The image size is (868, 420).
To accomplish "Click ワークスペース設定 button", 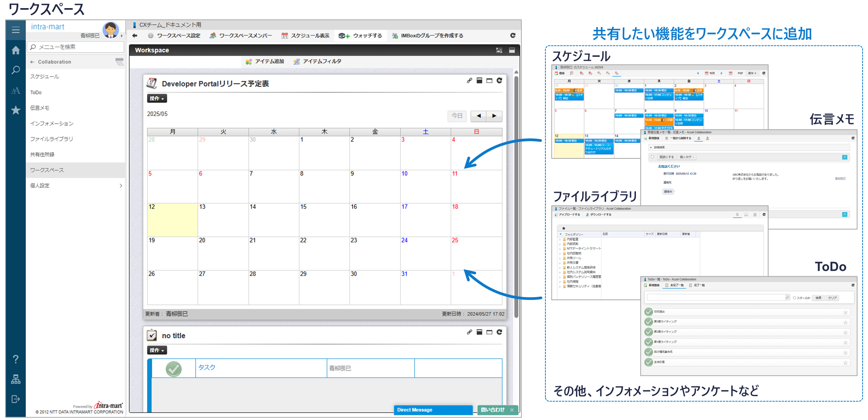I will click(174, 36).
